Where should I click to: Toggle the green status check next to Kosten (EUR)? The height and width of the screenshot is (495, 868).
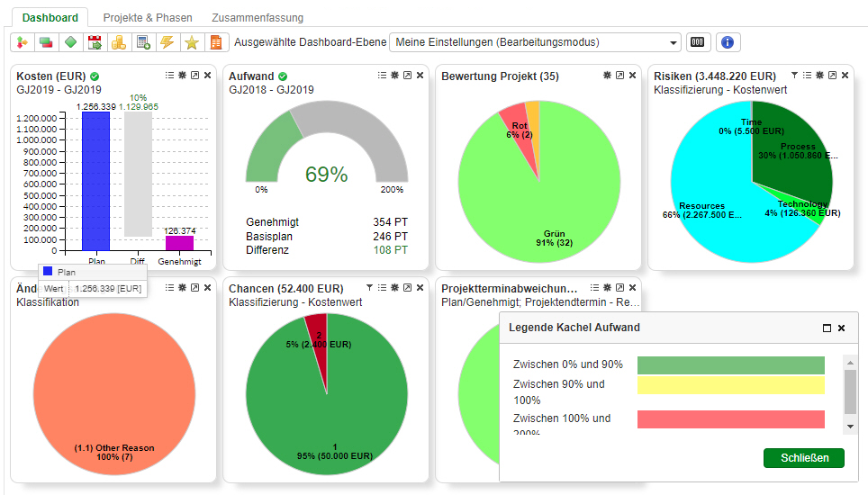coord(95,76)
